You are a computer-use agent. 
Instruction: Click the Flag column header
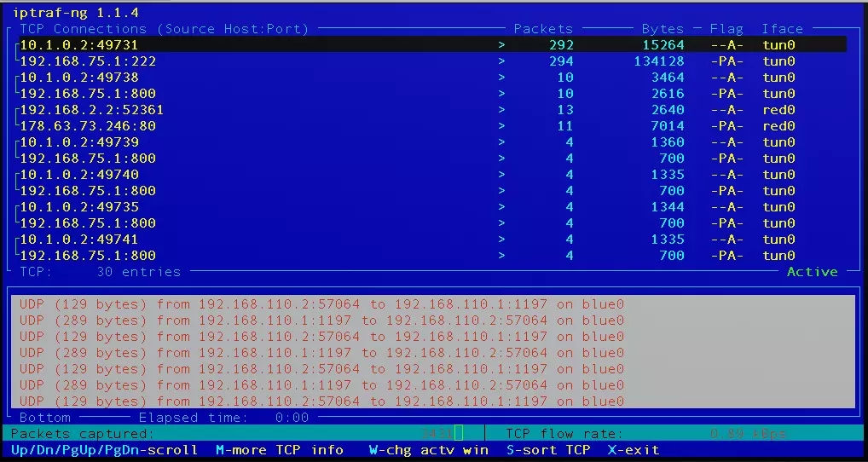(x=726, y=29)
